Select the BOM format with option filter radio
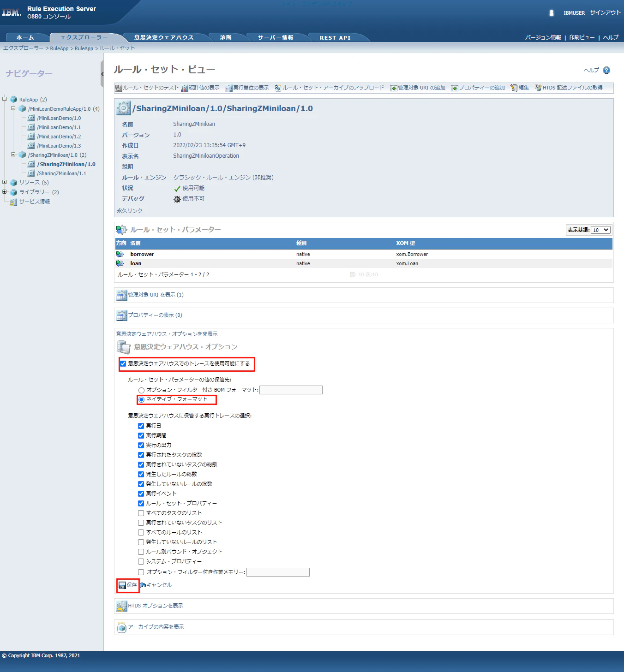Viewport: 624px width, 672px height. pos(141,390)
